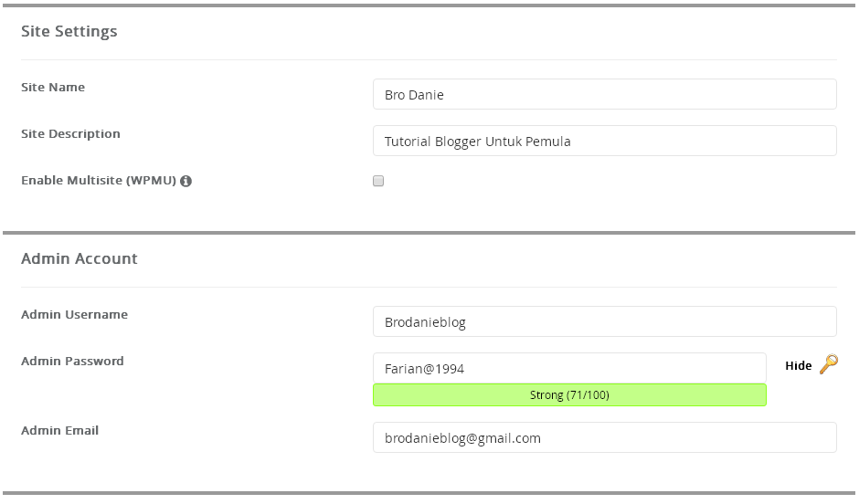Click the Admin Password label
This screenshot has height=504, width=859.
point(72,361)
